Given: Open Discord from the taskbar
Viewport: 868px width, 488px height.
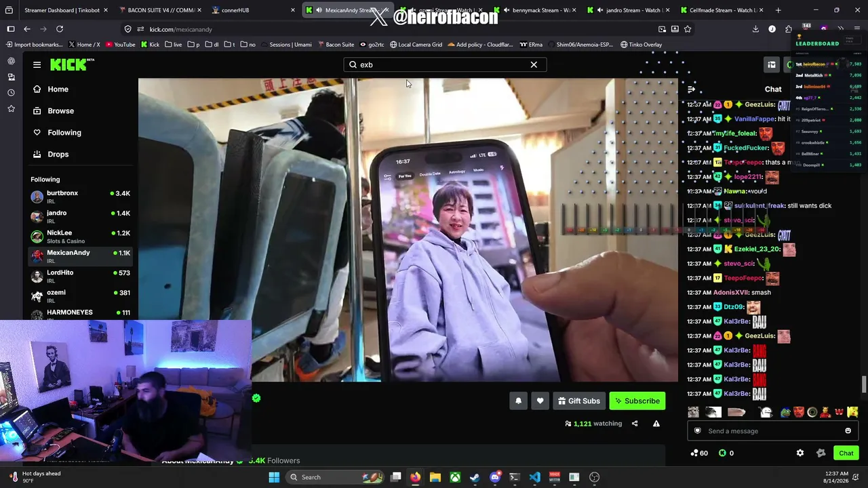Looking at the screenshot, I should (x=495, y=477).
